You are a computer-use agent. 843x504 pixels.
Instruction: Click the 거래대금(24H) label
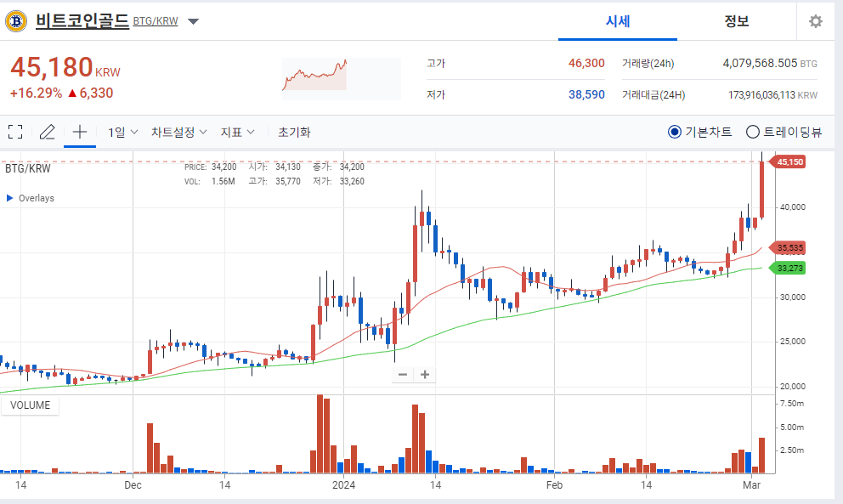point(653,95)
